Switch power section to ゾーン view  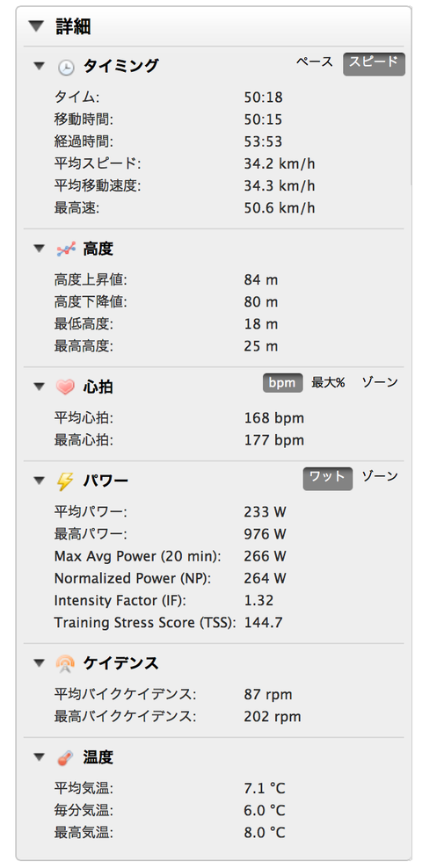point(380,475)
